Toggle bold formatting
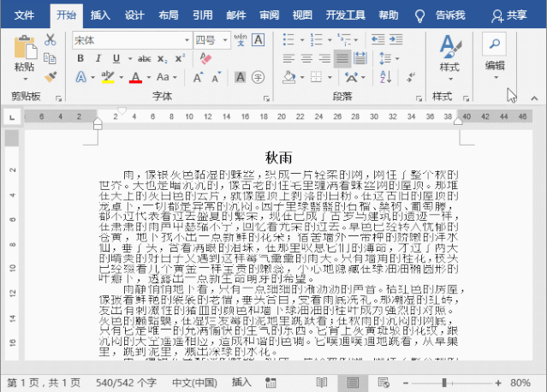The width and height of the screenshot is (547, 392). point(80,58)
